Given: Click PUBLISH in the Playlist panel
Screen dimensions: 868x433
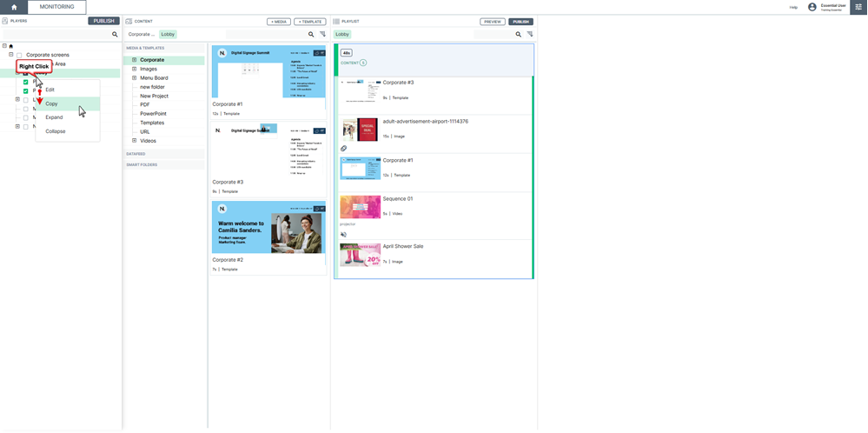Looking at the screenshot, I should (521, 22).
